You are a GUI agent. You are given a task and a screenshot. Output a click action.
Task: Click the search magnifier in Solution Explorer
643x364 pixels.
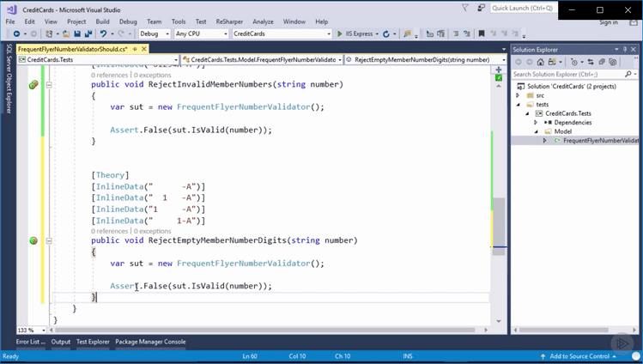coord(628,74)
